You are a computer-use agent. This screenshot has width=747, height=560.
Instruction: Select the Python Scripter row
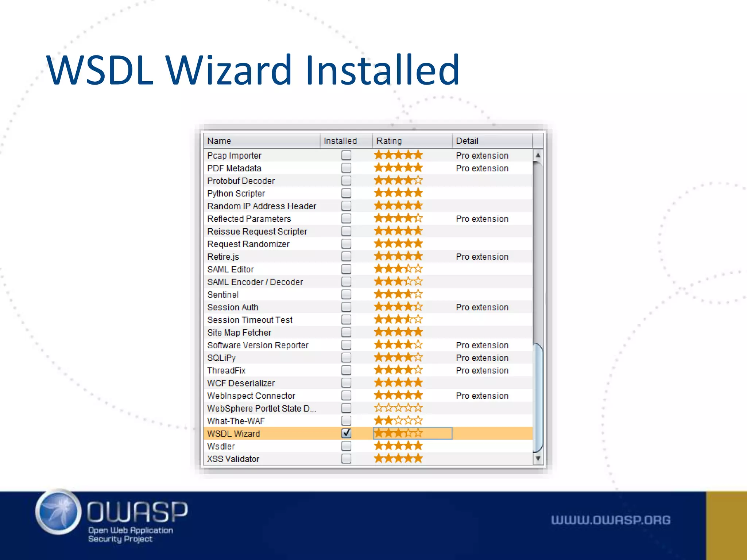point(368,193)
